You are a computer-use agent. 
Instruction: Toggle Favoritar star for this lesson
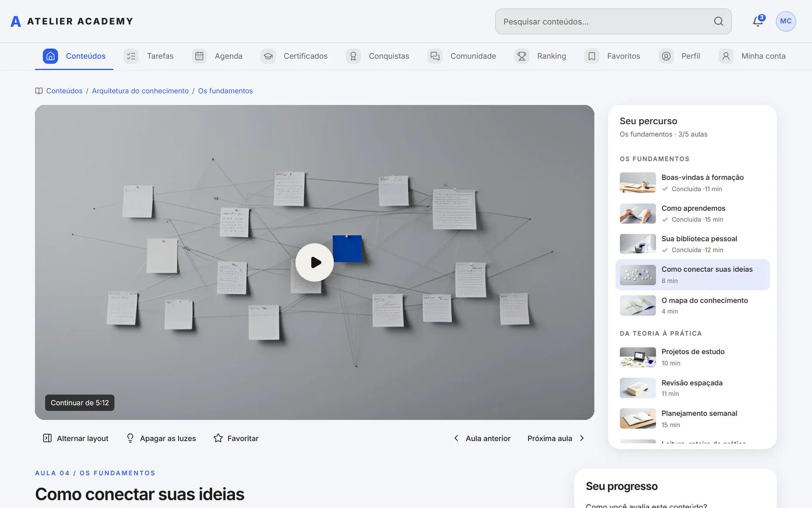point(236,438)
